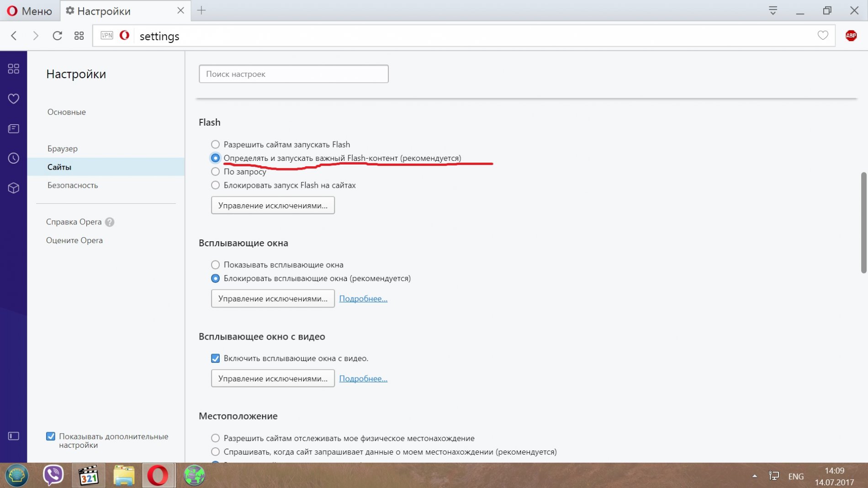Open the Opera 'Меню' main menu
The width and height of the screenshot is (868, 488).
(x=30, y=11)
